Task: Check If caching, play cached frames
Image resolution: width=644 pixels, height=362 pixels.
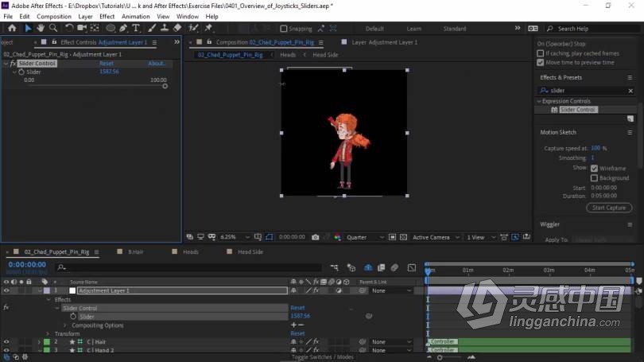Action: [x=541, y=53]
